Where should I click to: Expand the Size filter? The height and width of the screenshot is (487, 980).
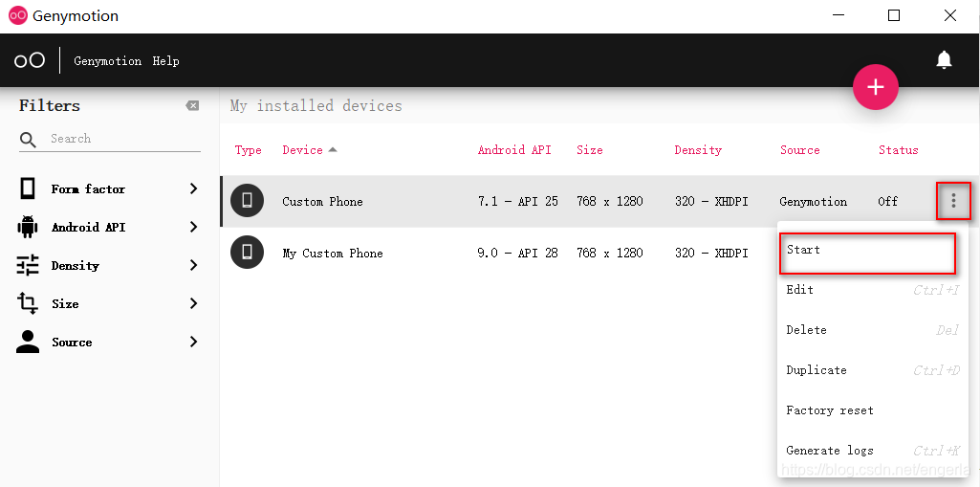(x=194, y=304)
